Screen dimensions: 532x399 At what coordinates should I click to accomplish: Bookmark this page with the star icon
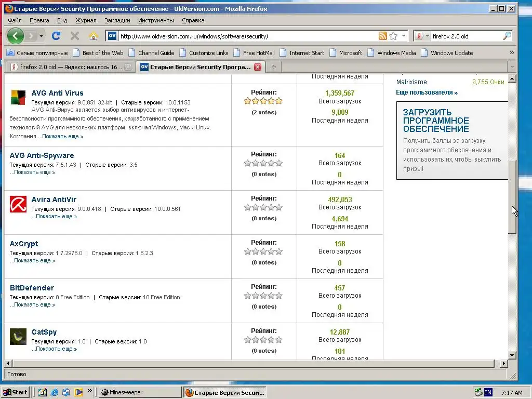click(394, 36)
